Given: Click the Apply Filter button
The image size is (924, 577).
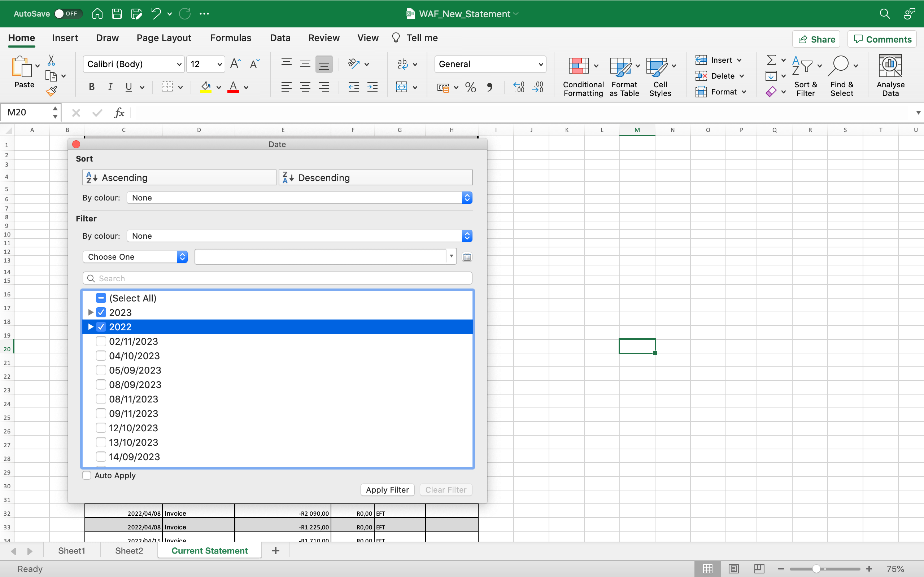Looking at the screenshot, I should (387, 490).
